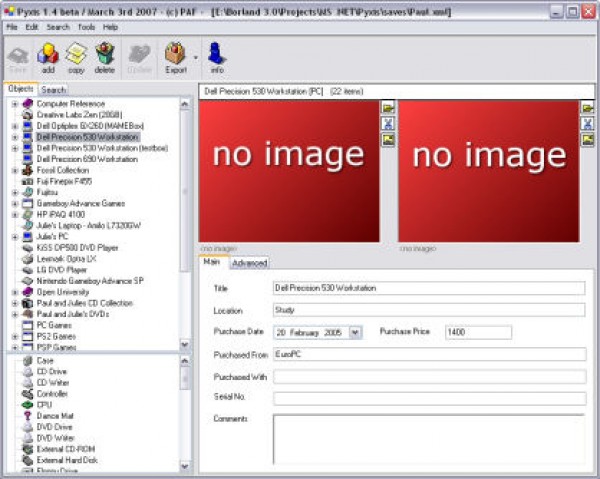
Task: Select Dell Precision 690 Workstation in tree
Action: pyautogui.click(x=87, y=159)
